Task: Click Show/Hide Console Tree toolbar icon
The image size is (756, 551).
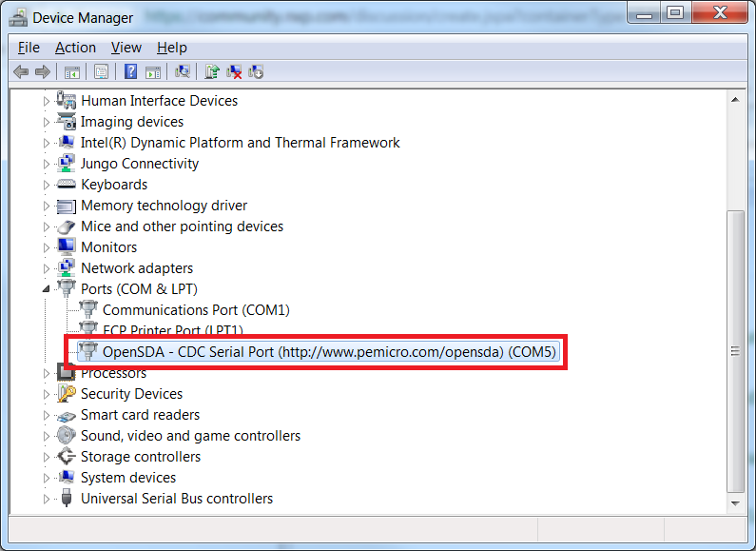Action: pyautogui.click(x=72, y=72)
